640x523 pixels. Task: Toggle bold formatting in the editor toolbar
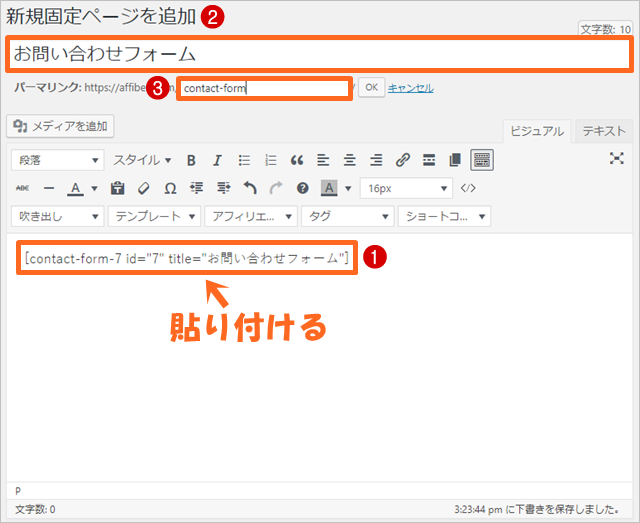pos(190,160)
